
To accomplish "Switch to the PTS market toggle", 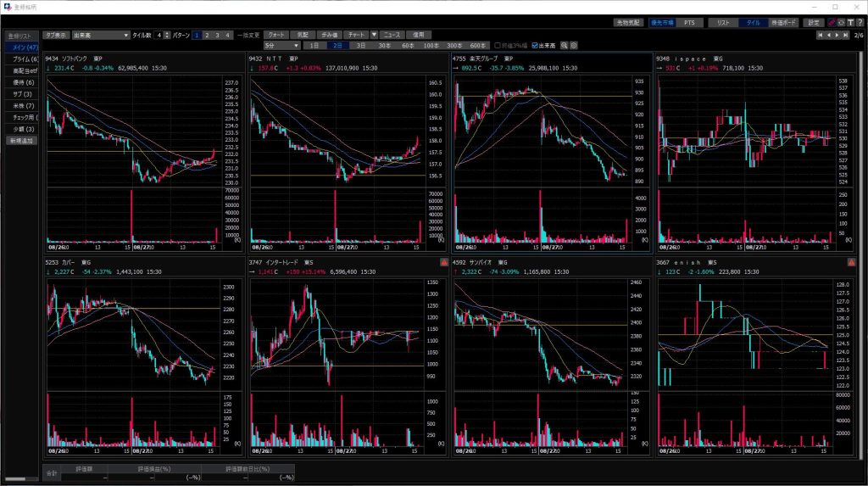I will [x=688, y=23].
